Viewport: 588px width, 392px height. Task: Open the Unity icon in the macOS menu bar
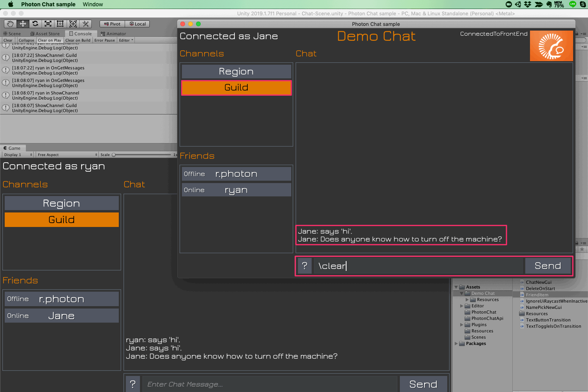518,4
